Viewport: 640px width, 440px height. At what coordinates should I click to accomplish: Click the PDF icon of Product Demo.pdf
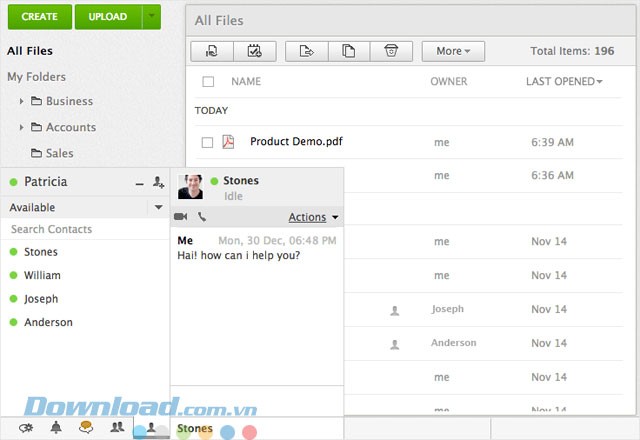click(x=228, y=142)
